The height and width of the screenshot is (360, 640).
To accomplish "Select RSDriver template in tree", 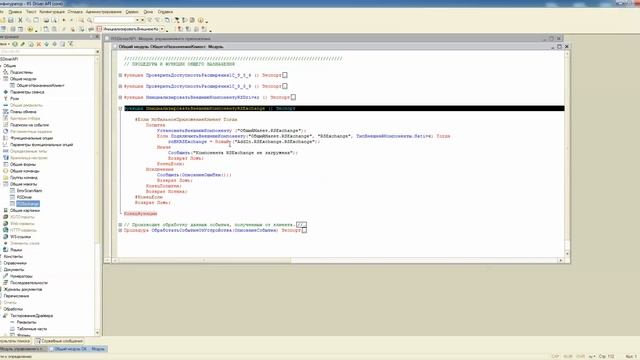I will point(24,197).
